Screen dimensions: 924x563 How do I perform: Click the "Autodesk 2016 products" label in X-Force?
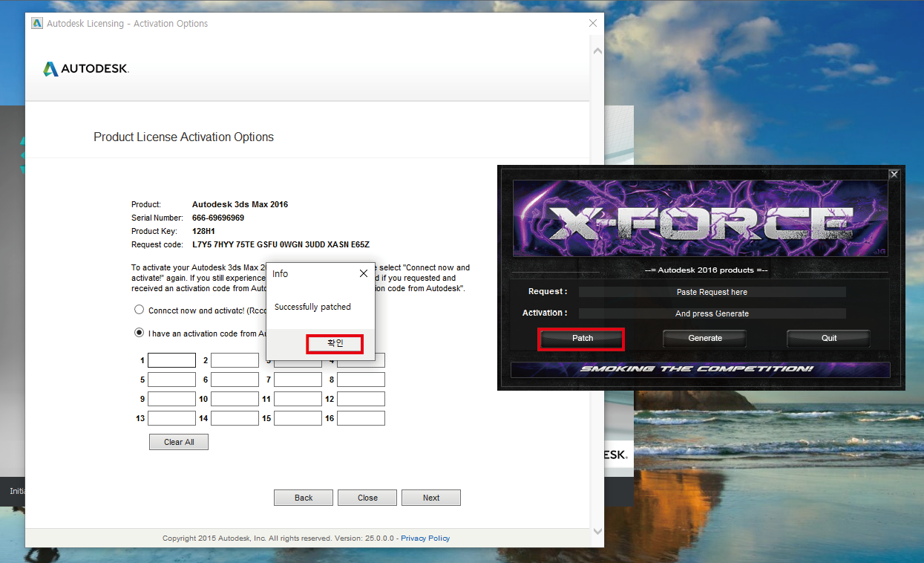705,270
